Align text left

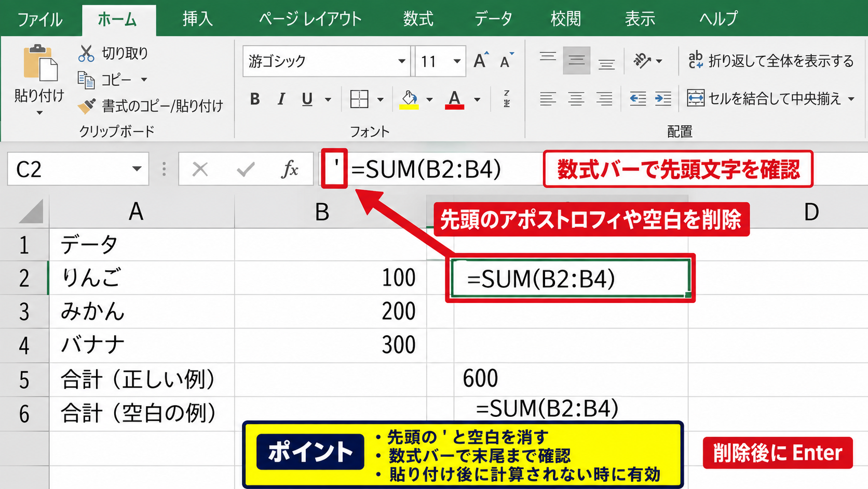tap(548, 99)
